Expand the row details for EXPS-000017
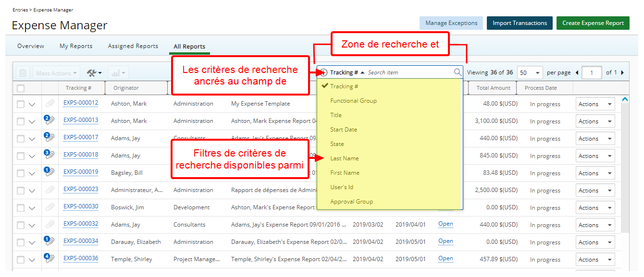Viewport: 644px width, 277px height. click(32, 139)
